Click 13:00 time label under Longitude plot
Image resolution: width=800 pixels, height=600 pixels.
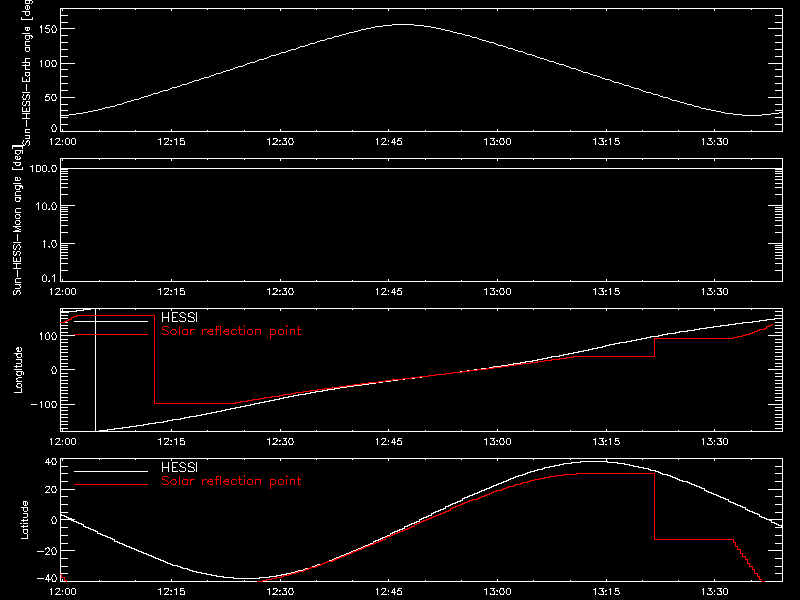click(497, 442)
